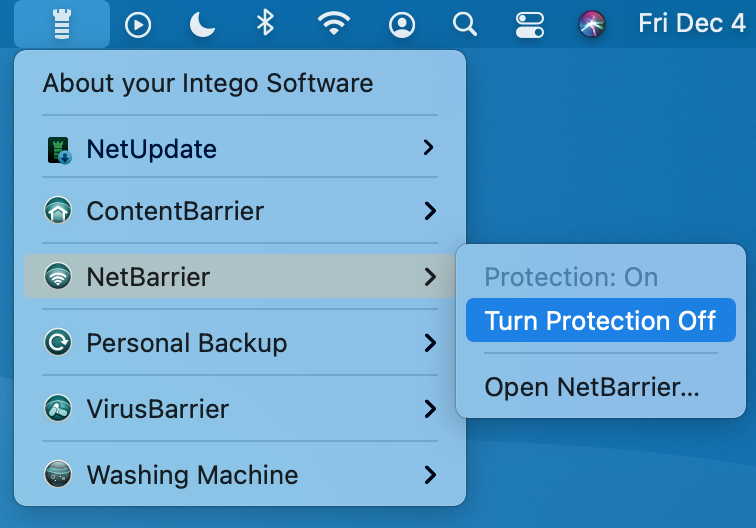Click the VirusBarrier icon
This screenshot has width=756, height=528.
(x=58, y=408)
